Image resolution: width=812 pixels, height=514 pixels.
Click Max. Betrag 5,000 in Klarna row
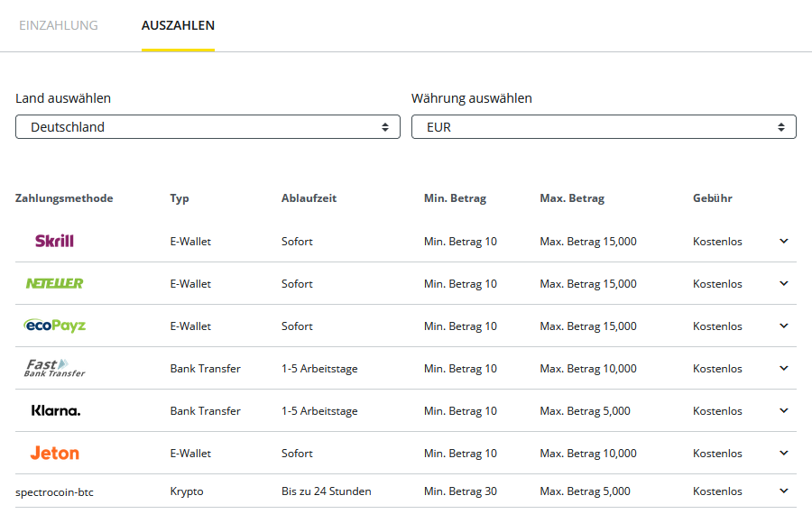tap(586, 411)
